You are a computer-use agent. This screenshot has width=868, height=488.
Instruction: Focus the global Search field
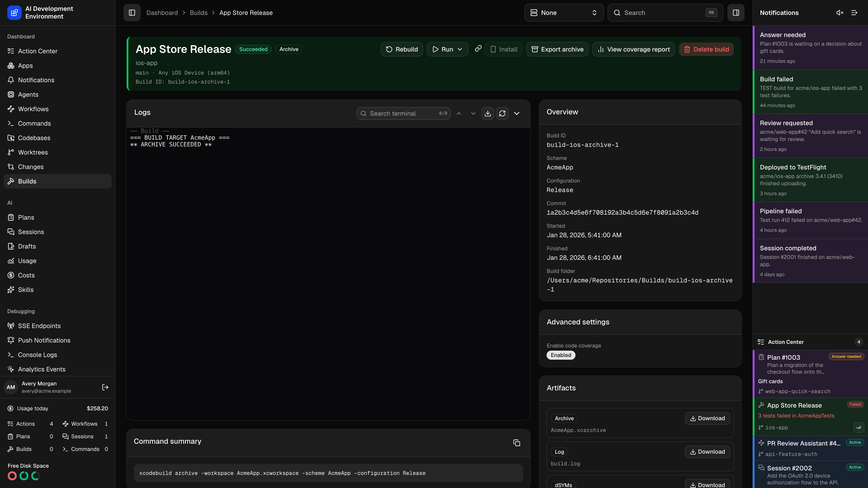pyautogui.click(x=665, y=13)
